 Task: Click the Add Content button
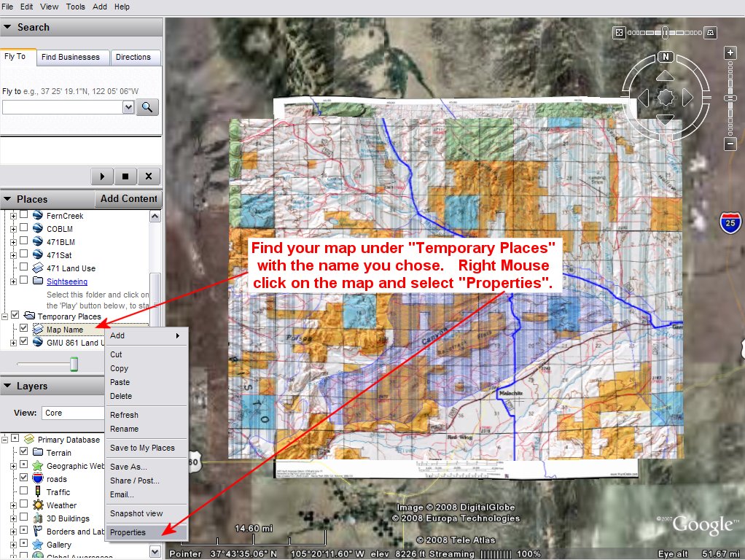pyautogui.click(x=129, y=199)
